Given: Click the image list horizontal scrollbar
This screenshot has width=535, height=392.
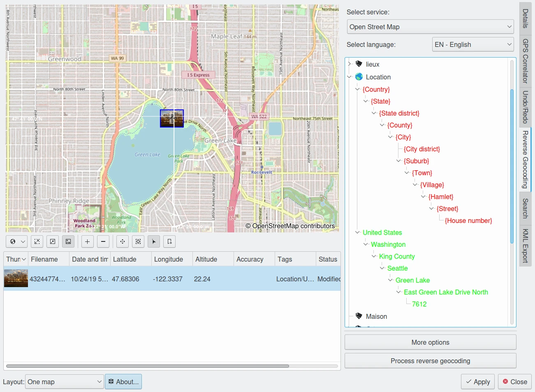Looking at the screenshot, I should (x=148, y=366).
